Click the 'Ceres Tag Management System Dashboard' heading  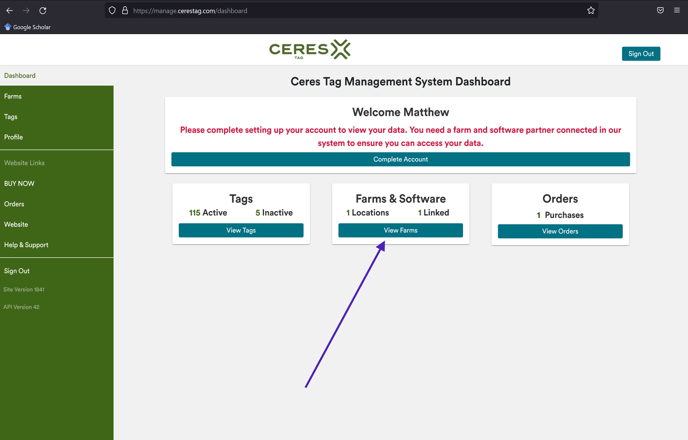coord(401,82)
